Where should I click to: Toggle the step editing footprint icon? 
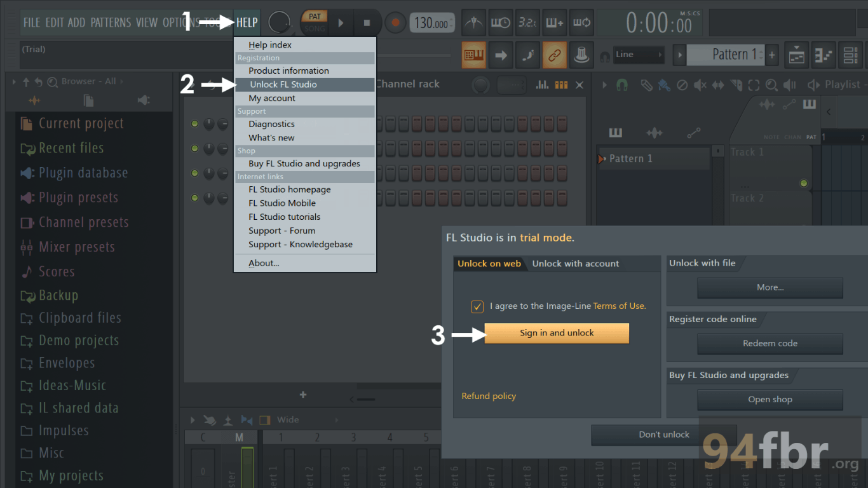click(527, 55)
